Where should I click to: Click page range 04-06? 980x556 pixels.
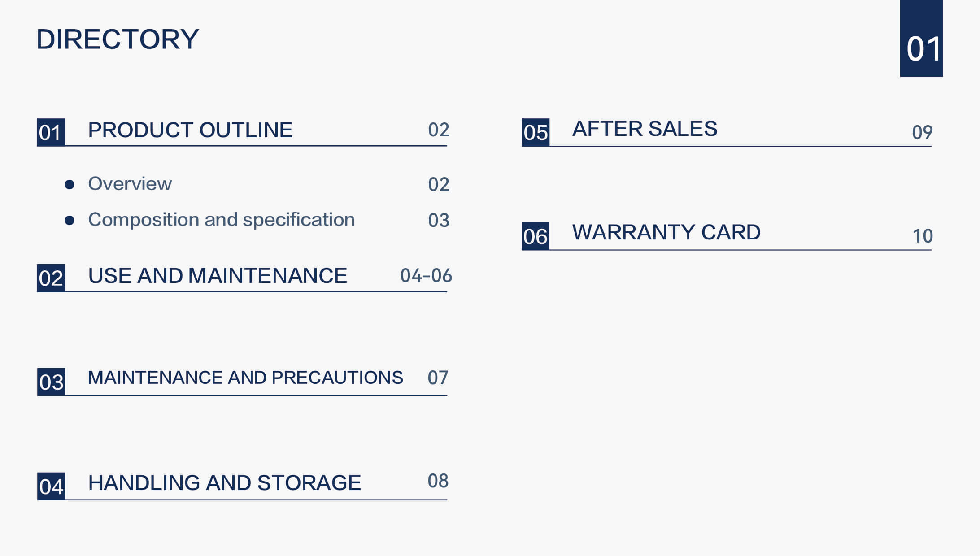426,276
